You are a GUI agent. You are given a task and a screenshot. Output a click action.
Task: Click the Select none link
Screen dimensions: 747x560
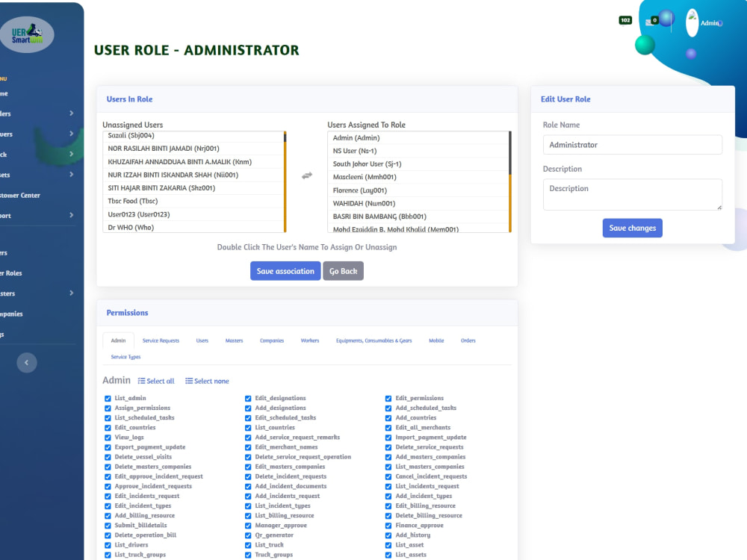click(x=207, y=381)
